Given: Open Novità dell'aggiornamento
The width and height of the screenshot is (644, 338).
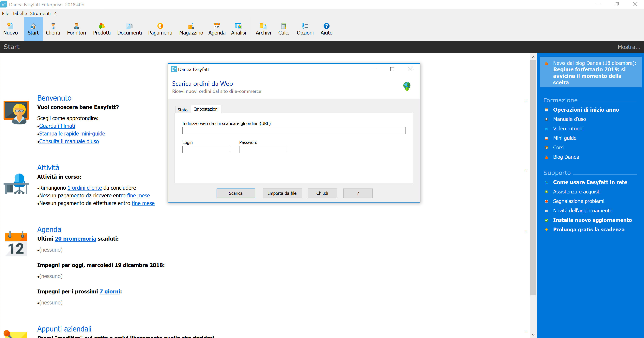Looking at the screenshot, I should pyautogui.click(x=582, y=211).
